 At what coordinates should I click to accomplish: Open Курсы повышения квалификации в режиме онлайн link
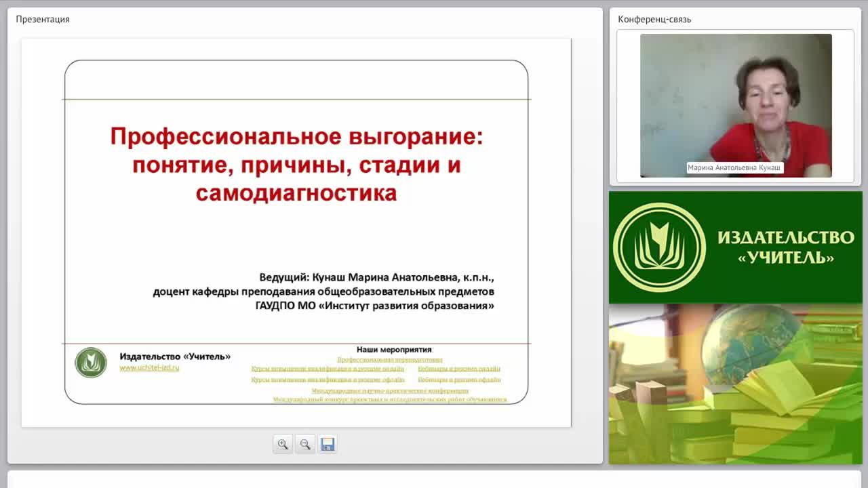click(x=328, y=369)
